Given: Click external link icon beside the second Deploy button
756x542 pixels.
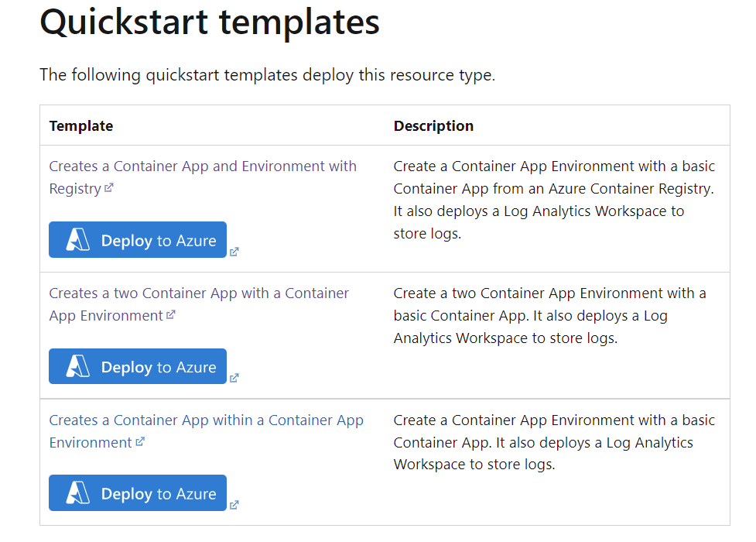Looking at the screenshot, I should coord(234,378).
